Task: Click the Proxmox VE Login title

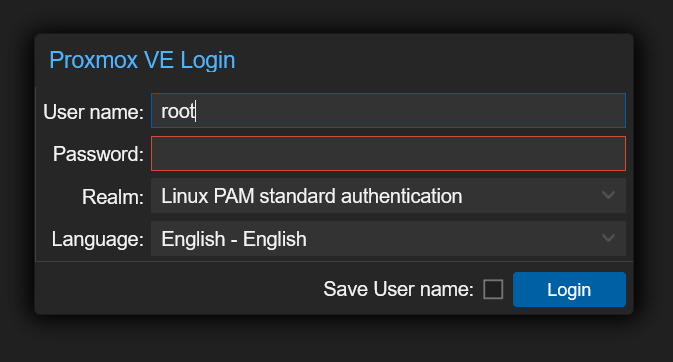Action: point(142,60)
